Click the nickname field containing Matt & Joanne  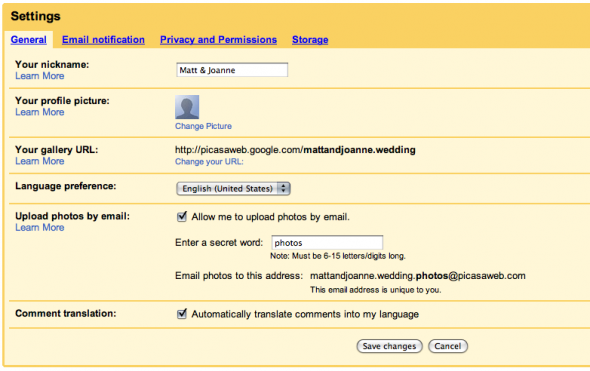tap(232, 70)
